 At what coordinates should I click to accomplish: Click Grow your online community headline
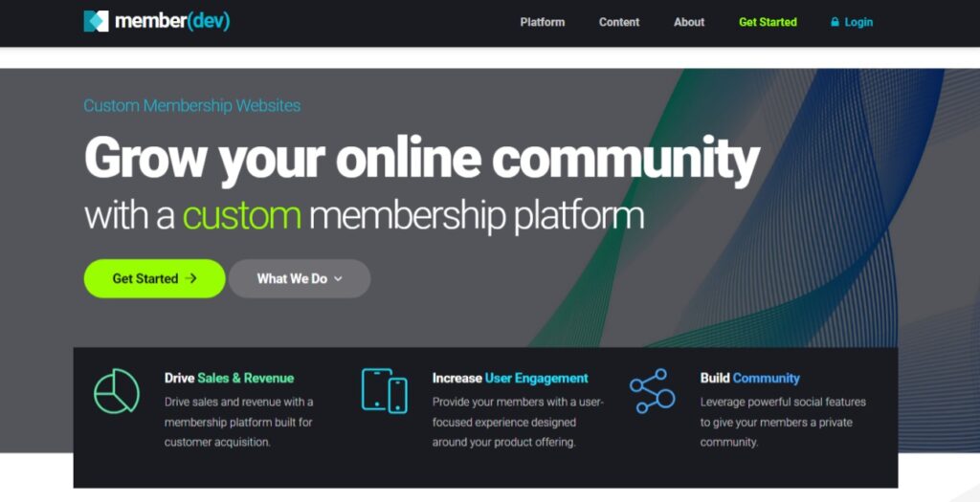[422, 158]
